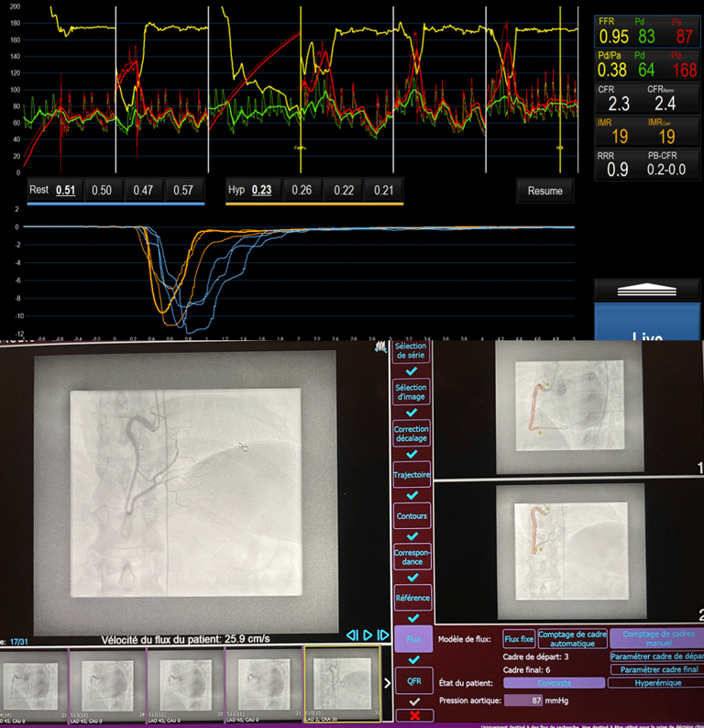Select the Hyp 0.22 measurement

(x=344, y=190)
